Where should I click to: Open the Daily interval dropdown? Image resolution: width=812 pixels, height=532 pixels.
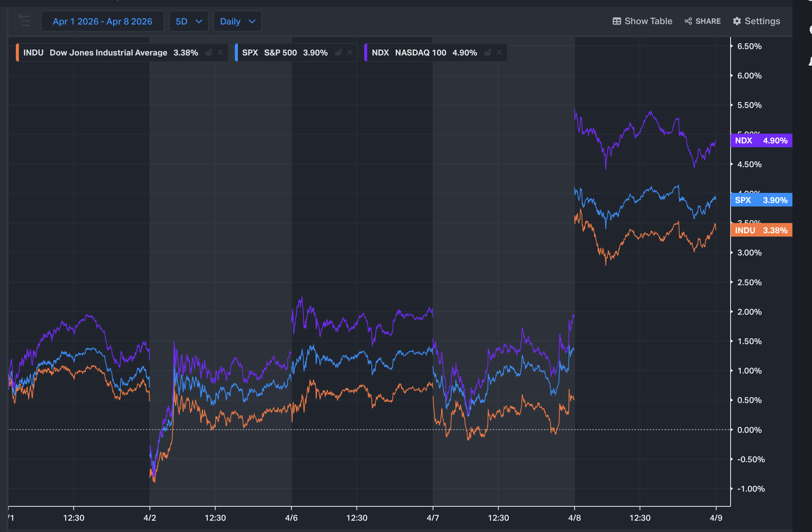click(x=237, y=21)
